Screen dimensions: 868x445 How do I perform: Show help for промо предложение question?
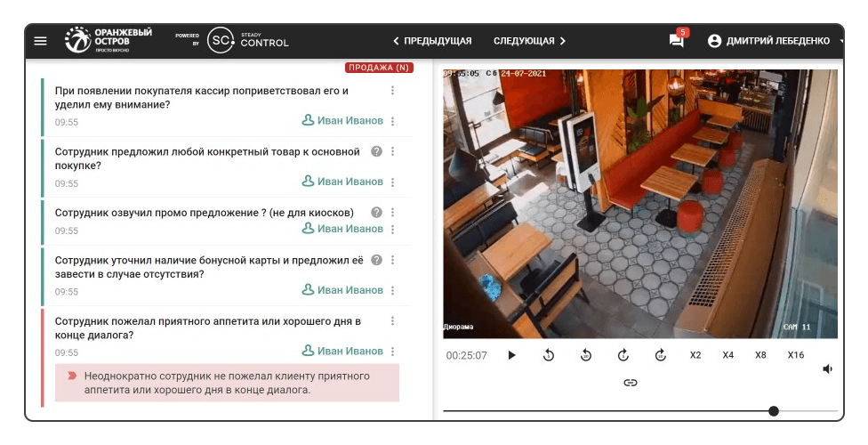pos(376,212)
